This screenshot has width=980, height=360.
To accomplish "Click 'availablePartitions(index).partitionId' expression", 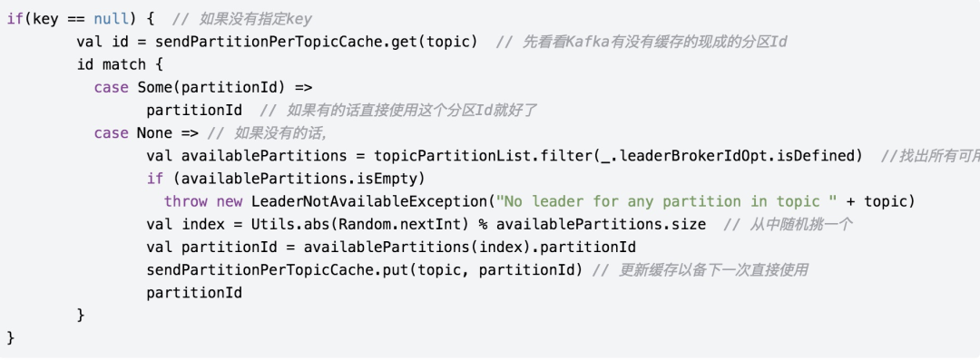I will pyautogui.click(x=470, y=247).
